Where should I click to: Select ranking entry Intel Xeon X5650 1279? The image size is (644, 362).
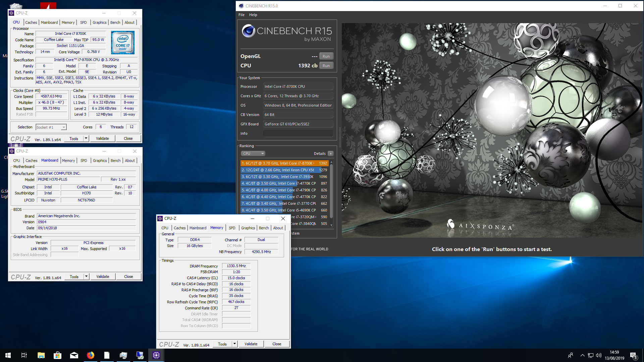point(284,170)
